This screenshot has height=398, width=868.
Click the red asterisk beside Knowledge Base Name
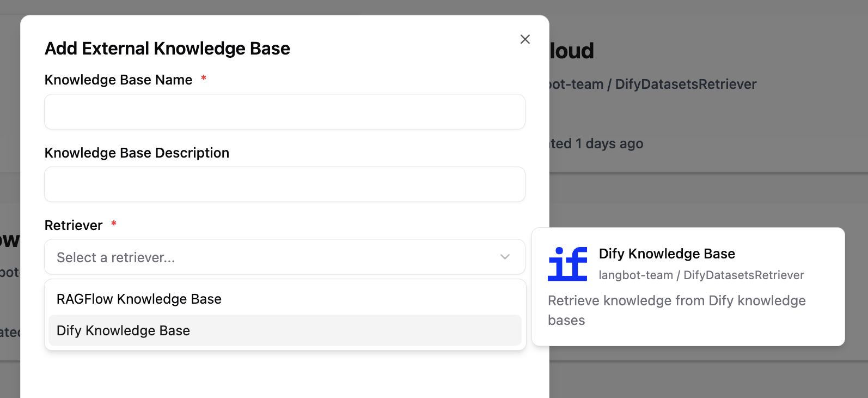[x=204, y=79]
